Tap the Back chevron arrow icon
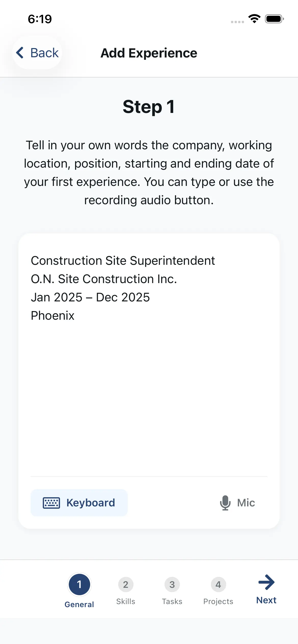The image size is (298, 644). [20, 53]
